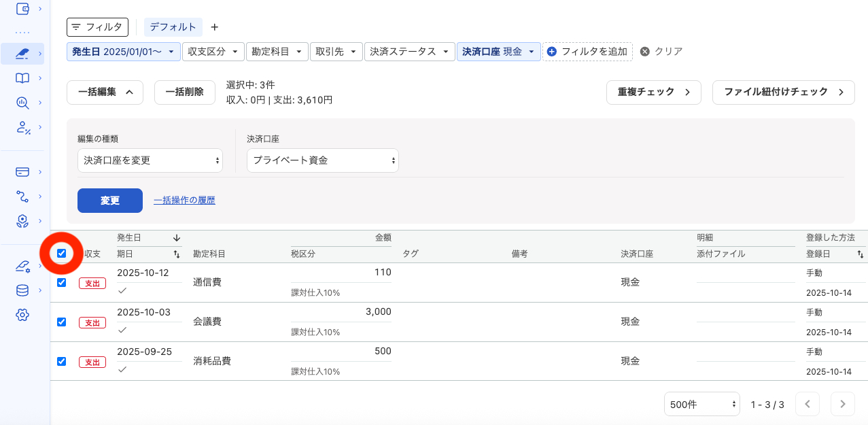Switch to the デフォルト filter tab
The height and width of the screenshot is (425, 868).
173,27
